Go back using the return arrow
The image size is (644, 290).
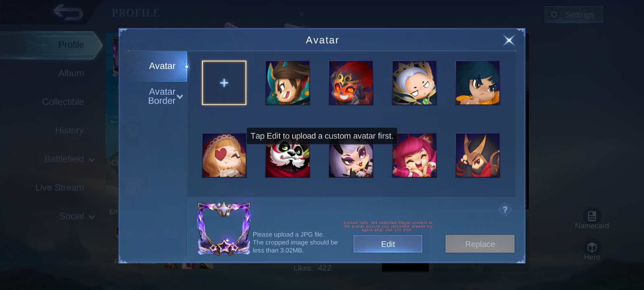click(x=68, y=12)
